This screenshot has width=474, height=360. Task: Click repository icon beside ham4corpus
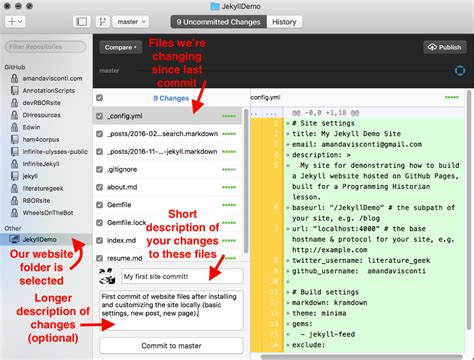coord(14,139)
